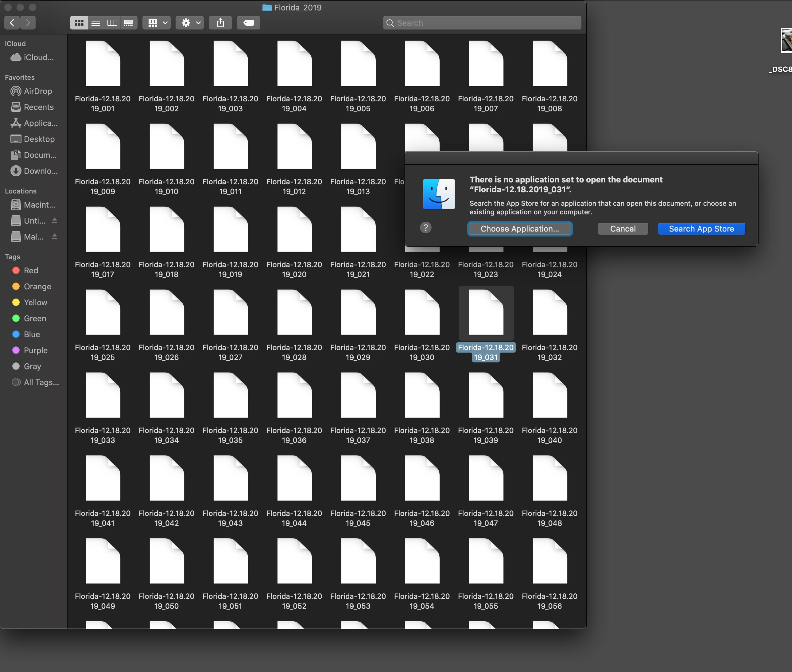
Task: Switch to gallery view mode
Action: click(x=129, y=23)
